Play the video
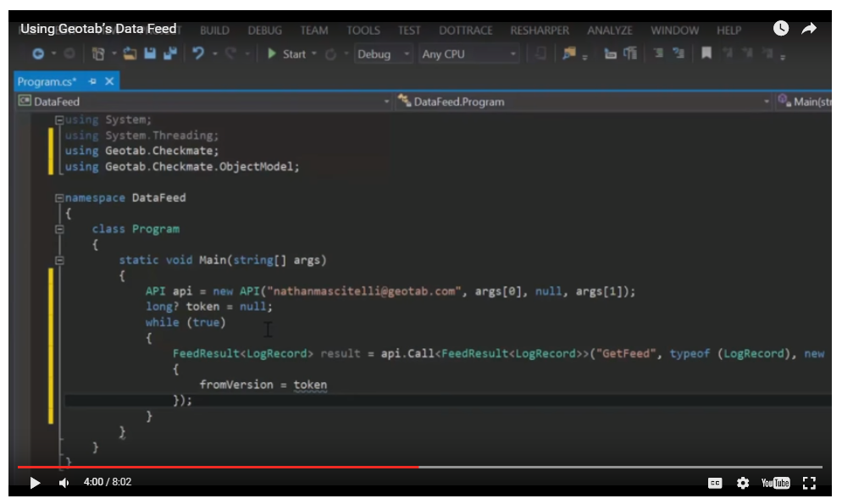Viewport: 842px width, 504px height. [35, 483]
